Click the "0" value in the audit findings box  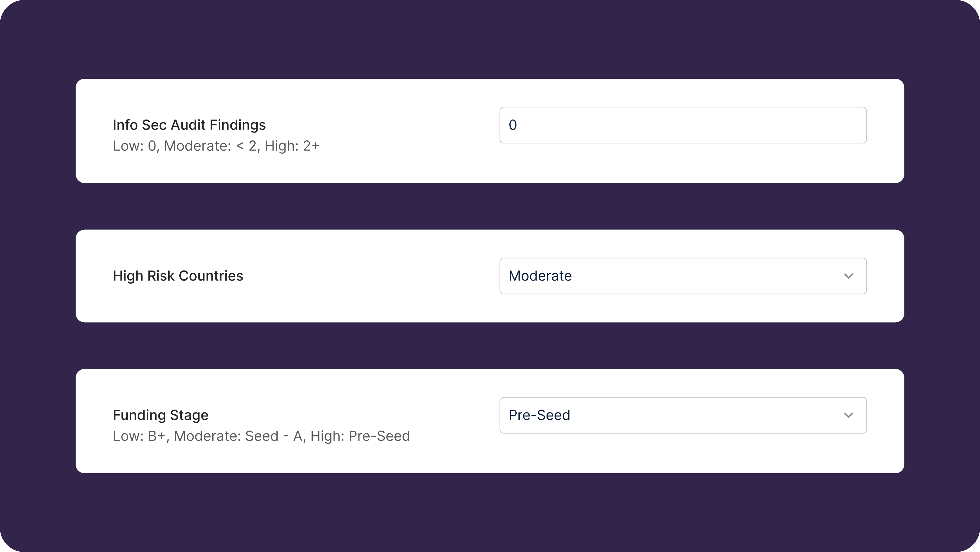tap(513, 125)
